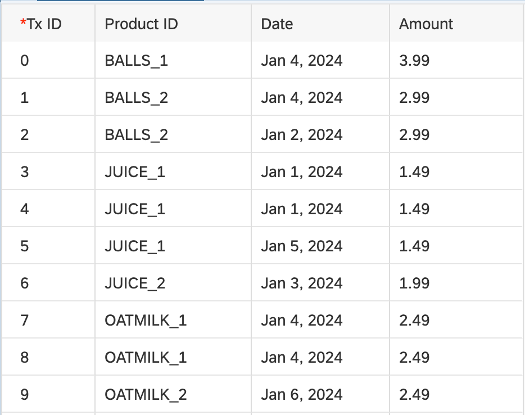Image resolution: width=526 pixels, height=416 pixels.
Task: Click OATMILK_1 in row 8
Action: (x=173, y=357)
